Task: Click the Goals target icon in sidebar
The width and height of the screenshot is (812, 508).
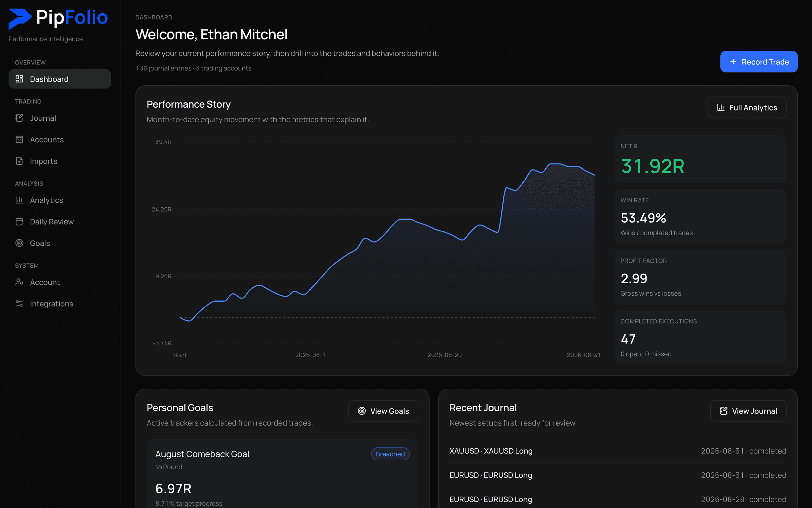Action: tap(19, 243)
